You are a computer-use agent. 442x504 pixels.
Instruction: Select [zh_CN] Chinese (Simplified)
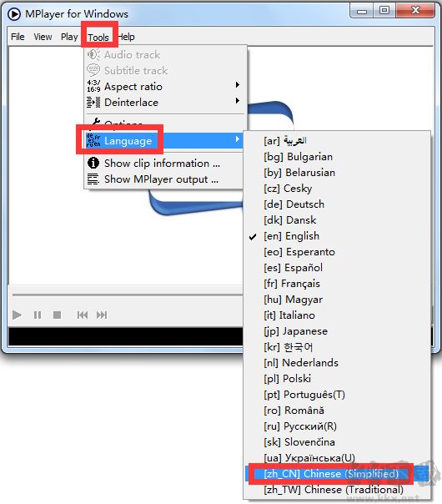click(337, 474)
